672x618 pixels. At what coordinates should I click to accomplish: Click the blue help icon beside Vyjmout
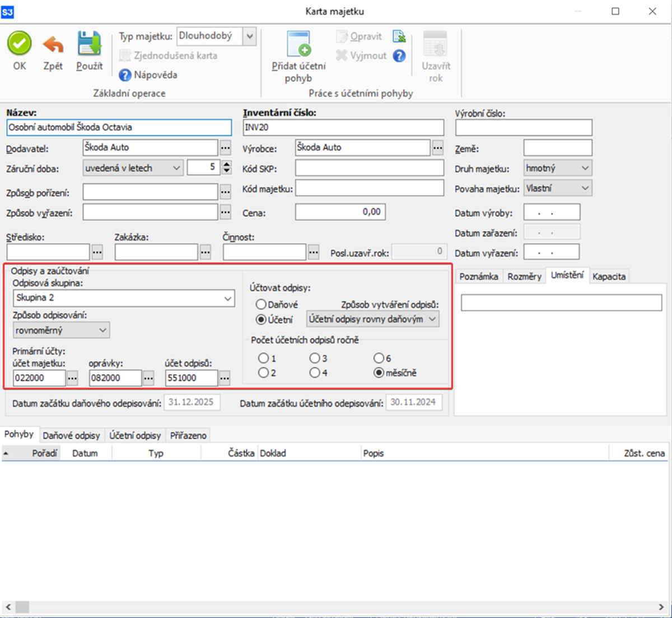[399, 55]
